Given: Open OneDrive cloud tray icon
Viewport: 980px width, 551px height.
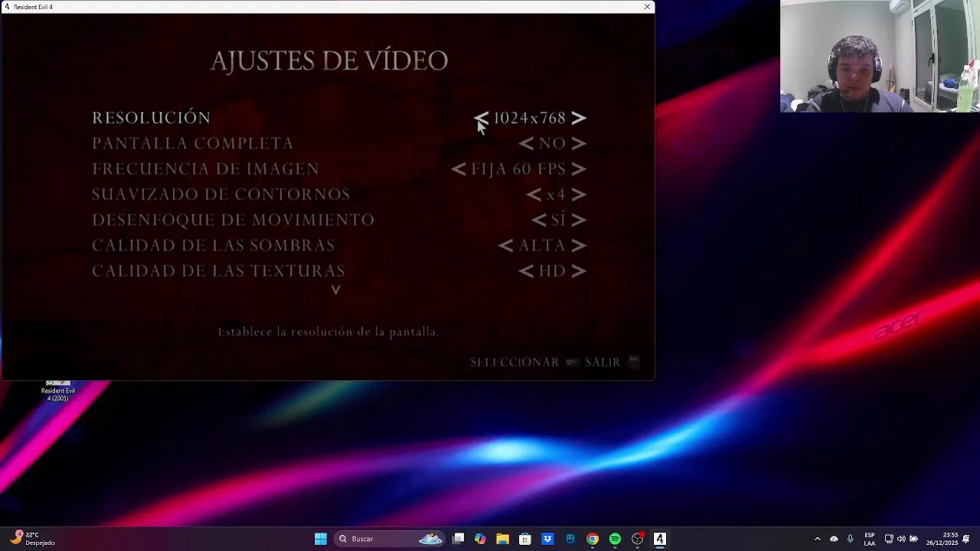Looking at the screenshot, I should coord(834,539).
